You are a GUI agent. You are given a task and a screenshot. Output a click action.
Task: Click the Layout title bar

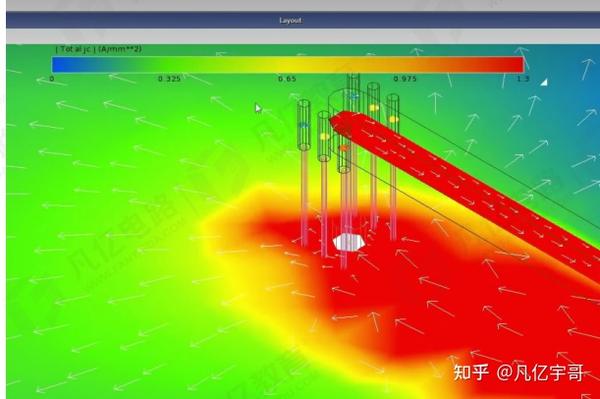[302, 20]
